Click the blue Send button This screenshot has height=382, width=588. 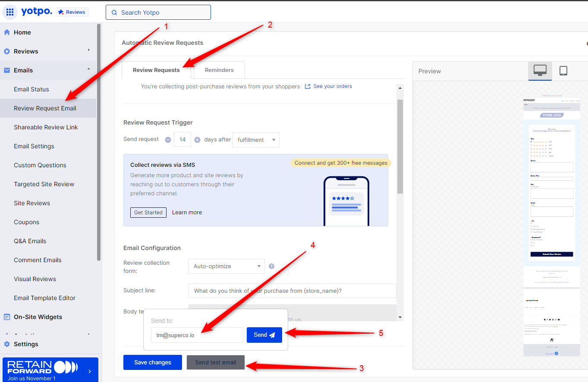point(264,335)
